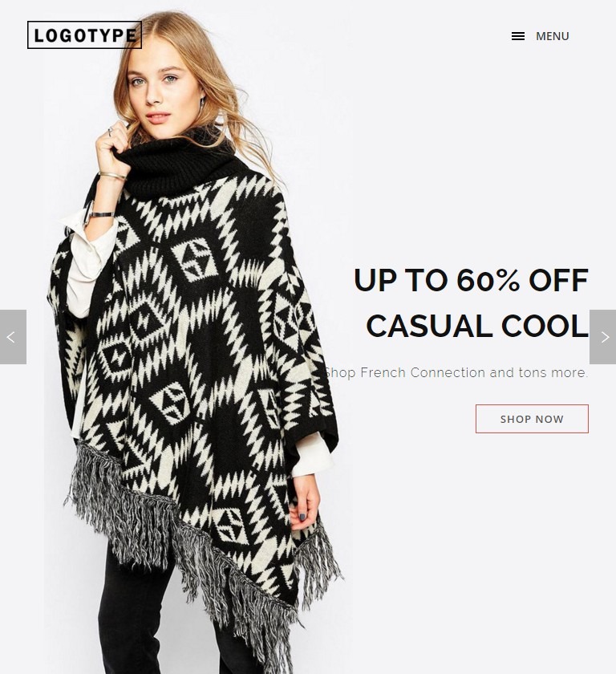Viewport: 616px width, 674px height.
Task: Open the hamburger menu icon
Action: [x=518, y=36]
